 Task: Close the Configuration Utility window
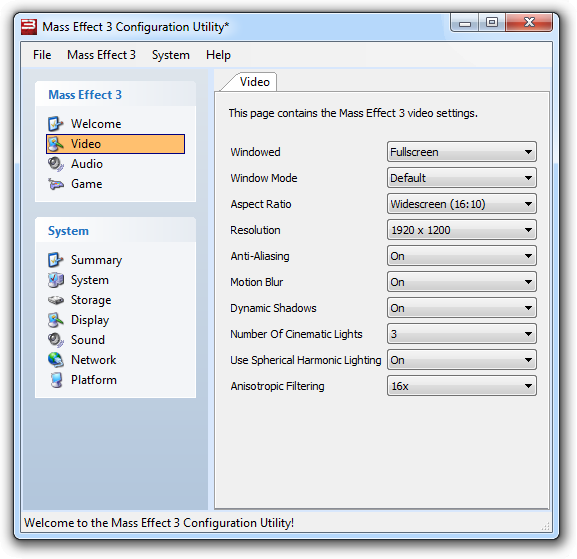529,23
